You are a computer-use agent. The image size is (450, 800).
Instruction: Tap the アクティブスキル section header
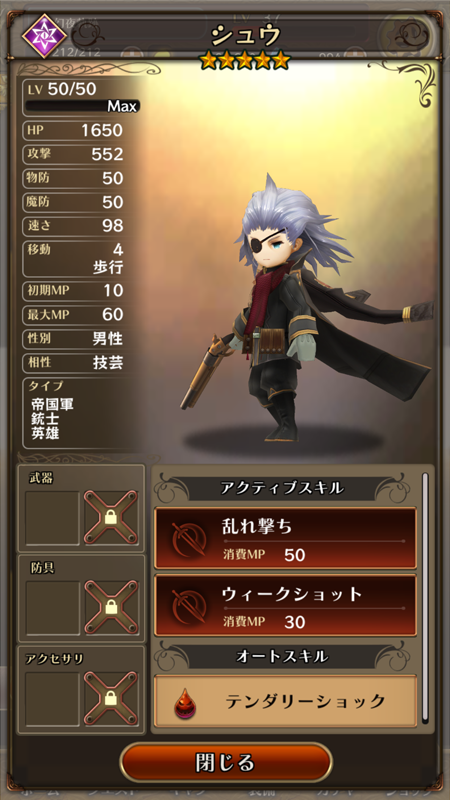[282, 488]
